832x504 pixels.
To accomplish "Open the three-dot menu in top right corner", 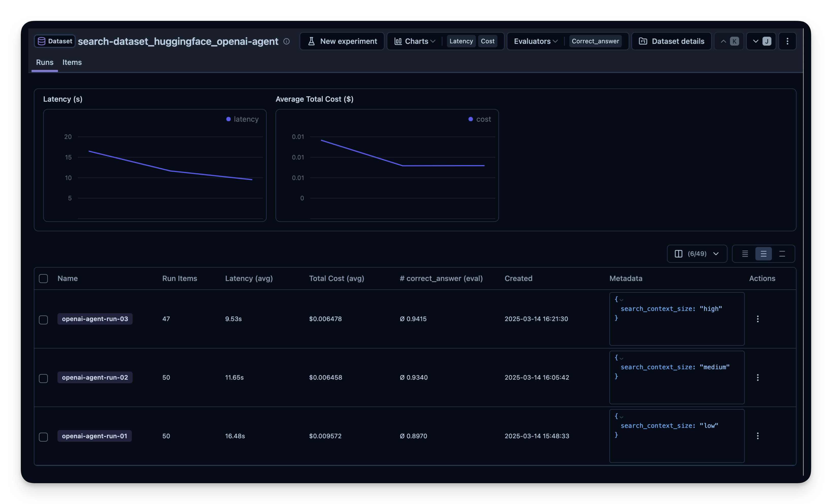I will (787, 41).
